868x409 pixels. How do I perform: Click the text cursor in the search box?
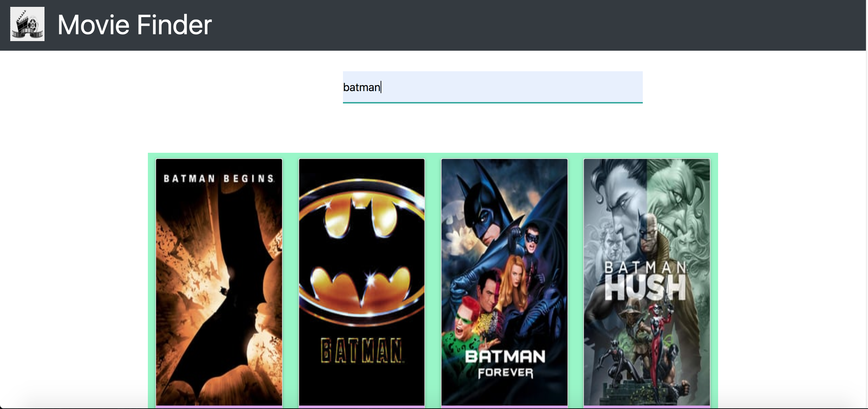[x=380, y=88]
